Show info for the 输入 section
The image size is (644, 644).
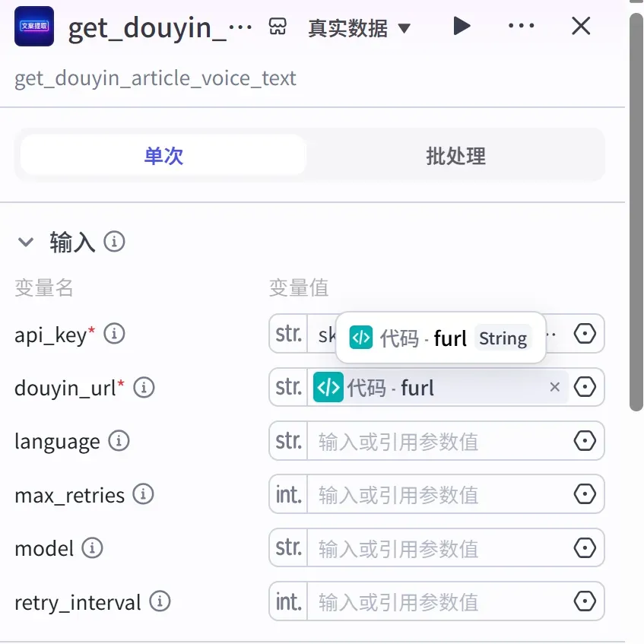(x=114, y=242)
